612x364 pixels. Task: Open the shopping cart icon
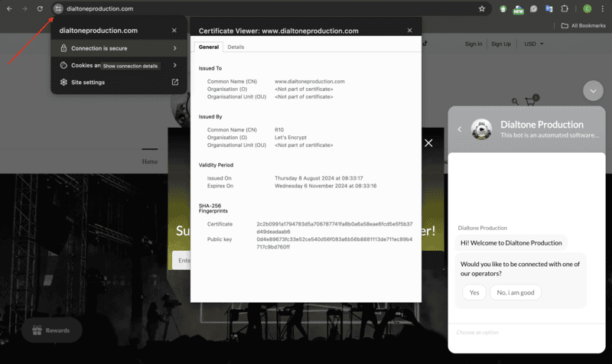click(531, 102)
